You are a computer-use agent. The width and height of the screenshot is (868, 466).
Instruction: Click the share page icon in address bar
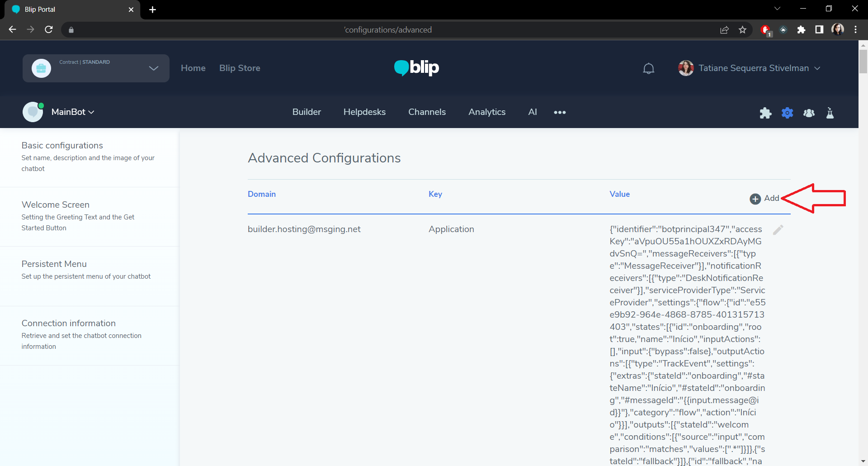(724, 30)
